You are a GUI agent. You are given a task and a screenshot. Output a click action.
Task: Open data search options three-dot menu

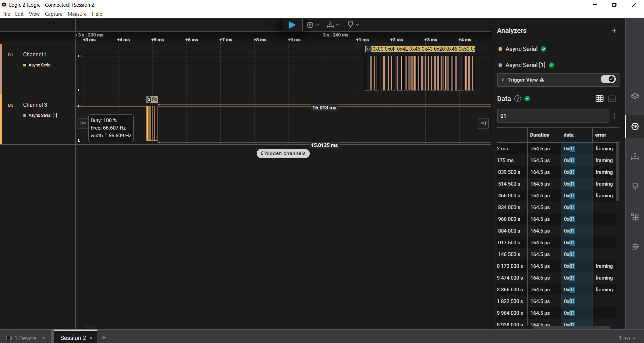tap(615, 116)
